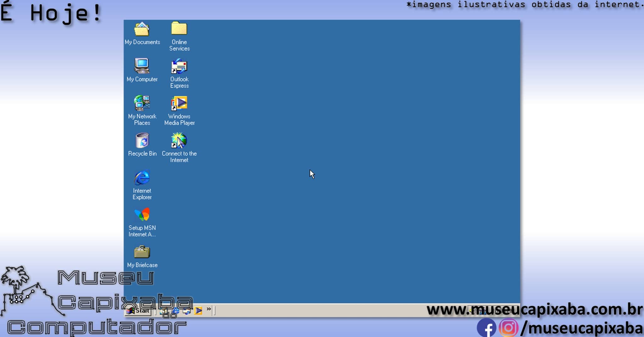This screenshot has width=644, height=337.
Task: Open My Computer
Action: (142, 67)
